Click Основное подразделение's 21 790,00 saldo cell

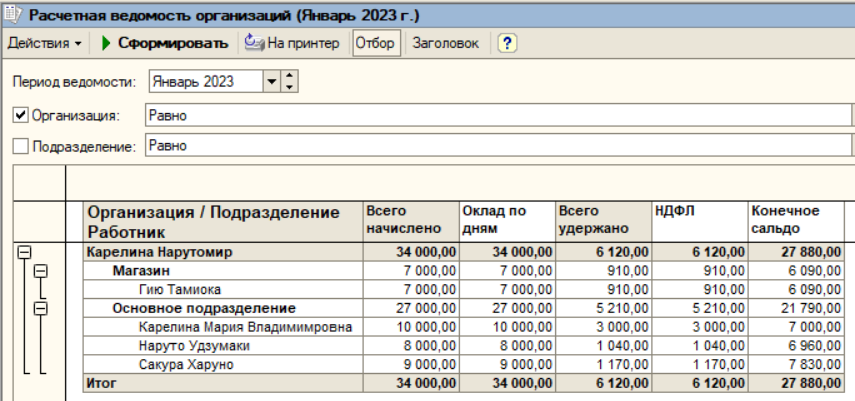tap(796, 308)
